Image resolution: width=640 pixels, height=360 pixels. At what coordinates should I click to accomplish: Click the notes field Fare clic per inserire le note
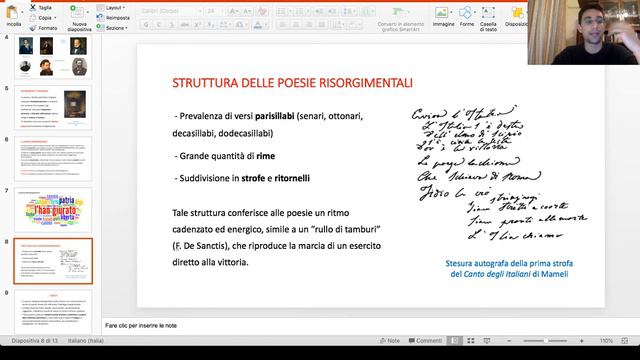point(141,325)
